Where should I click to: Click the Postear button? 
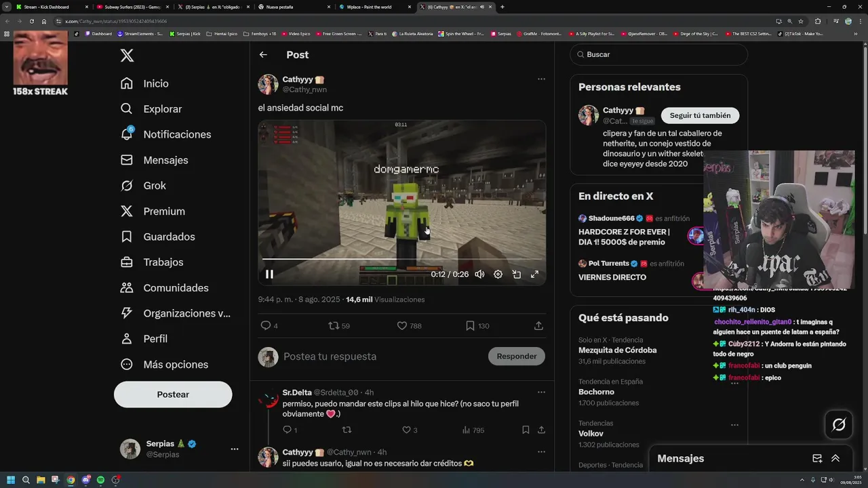(x=173, y=394)
